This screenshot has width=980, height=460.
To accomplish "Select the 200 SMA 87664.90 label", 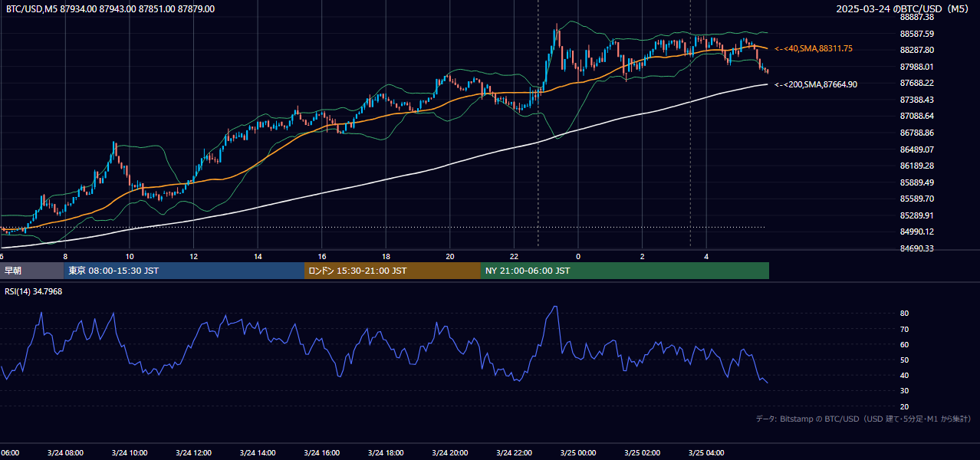I will click(816, 84).
